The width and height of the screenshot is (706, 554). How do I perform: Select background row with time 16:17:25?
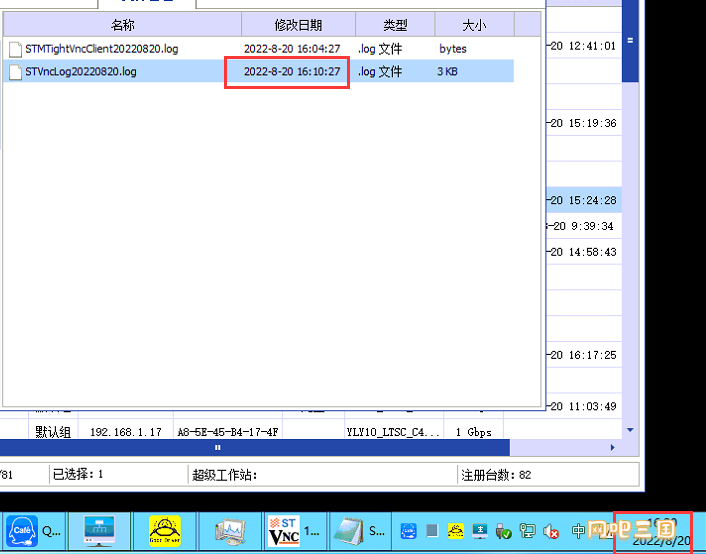[x=584, y=355]
